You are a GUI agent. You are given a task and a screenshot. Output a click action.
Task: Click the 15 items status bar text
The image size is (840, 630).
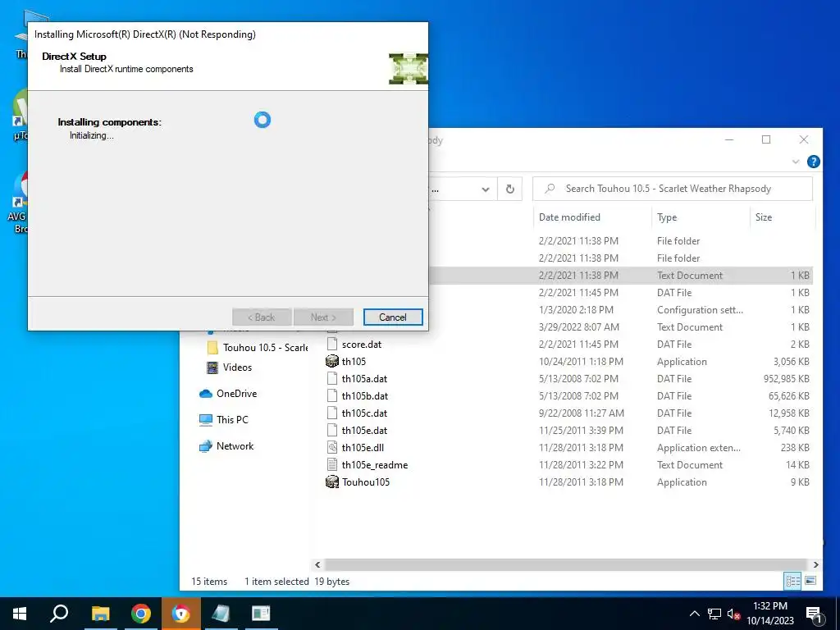coord(209,582)
